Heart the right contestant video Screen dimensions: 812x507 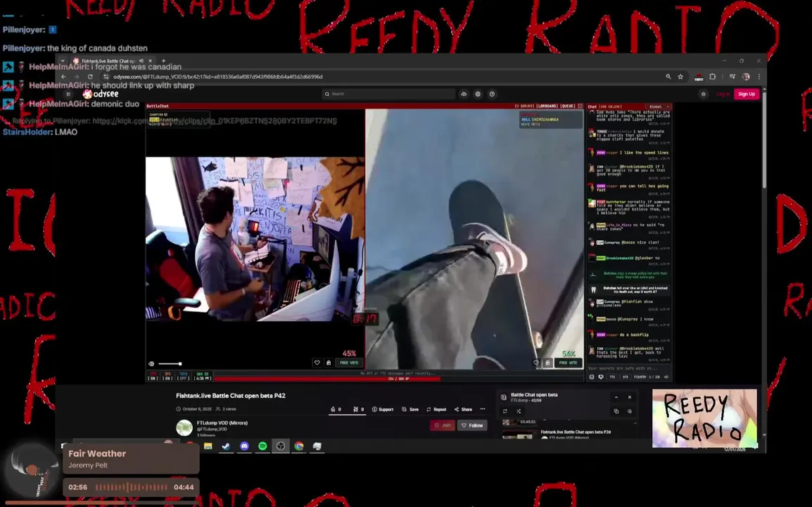point(536,363)
